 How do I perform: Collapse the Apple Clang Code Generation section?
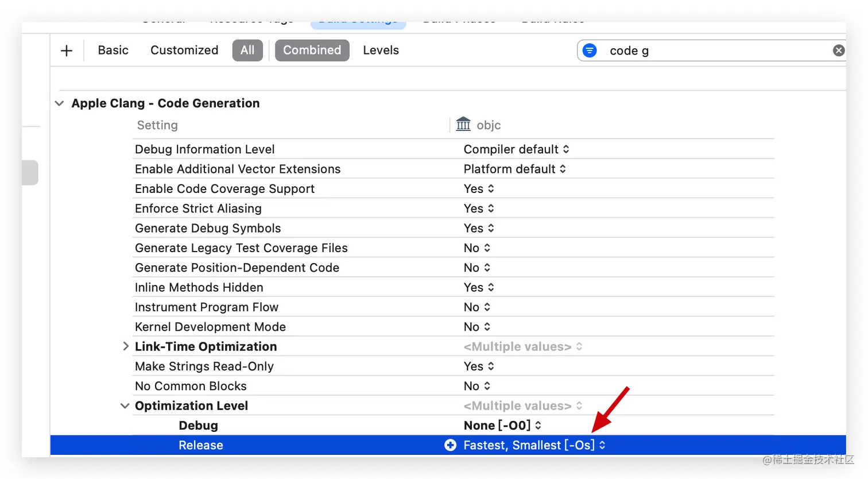pyautogui.click(x=59, y=103)
